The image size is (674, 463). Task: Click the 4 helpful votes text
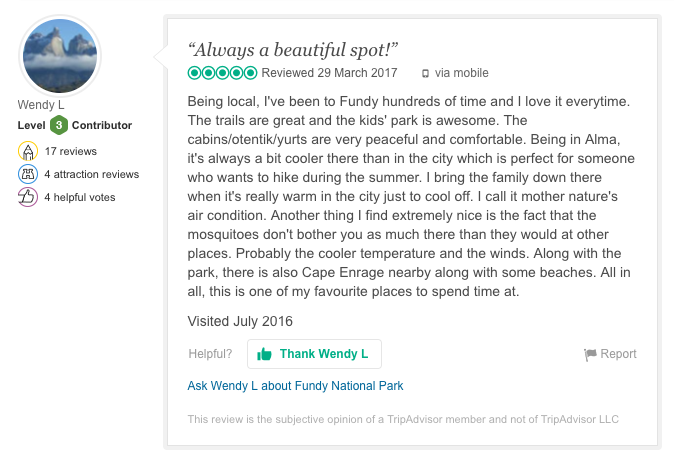[x=79, y=197]
